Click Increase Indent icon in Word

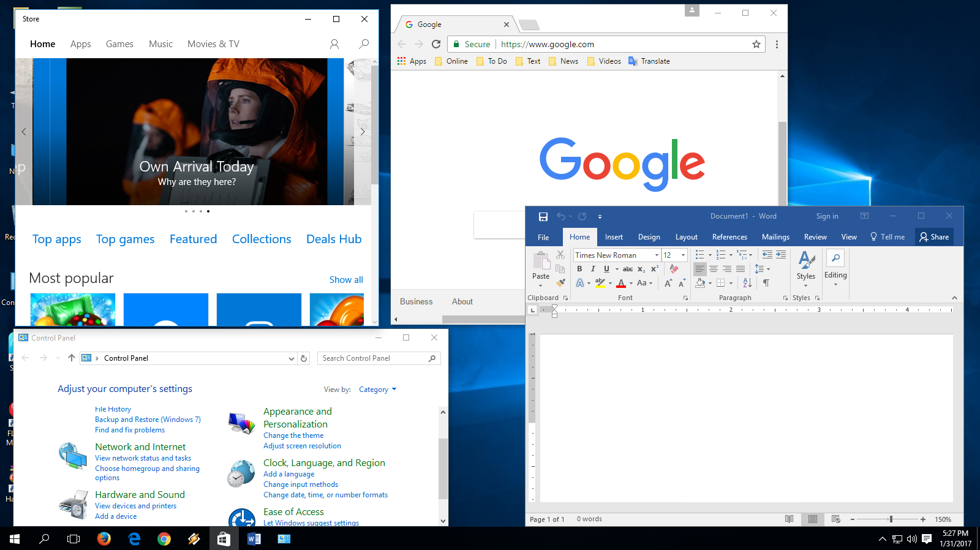click(x=781, y=255)
